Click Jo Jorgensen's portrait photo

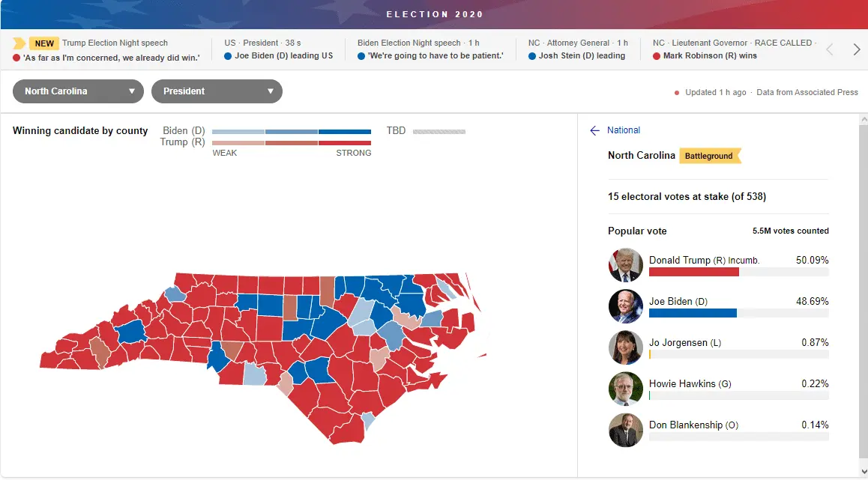626,347
